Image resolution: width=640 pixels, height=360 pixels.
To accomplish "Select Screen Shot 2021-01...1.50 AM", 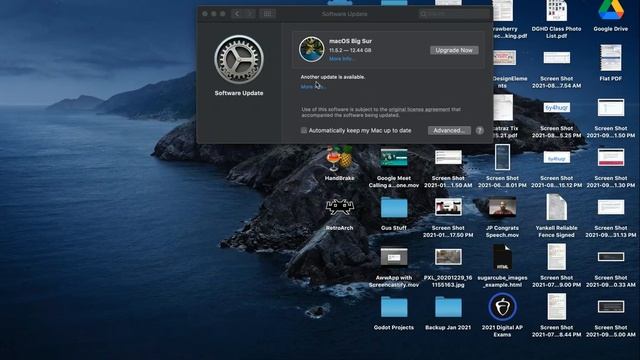I will (448, 158).
